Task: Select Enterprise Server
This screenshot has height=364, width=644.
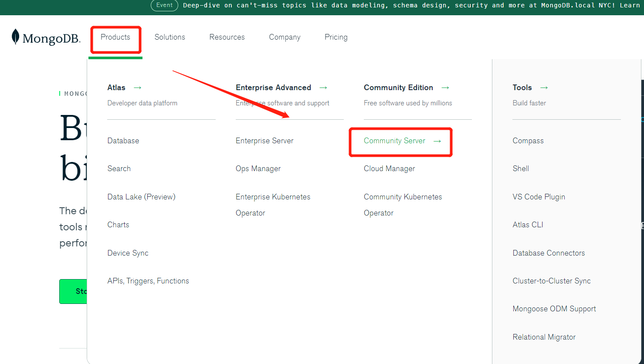Action: pyautogui.click(x=264, y=141)
